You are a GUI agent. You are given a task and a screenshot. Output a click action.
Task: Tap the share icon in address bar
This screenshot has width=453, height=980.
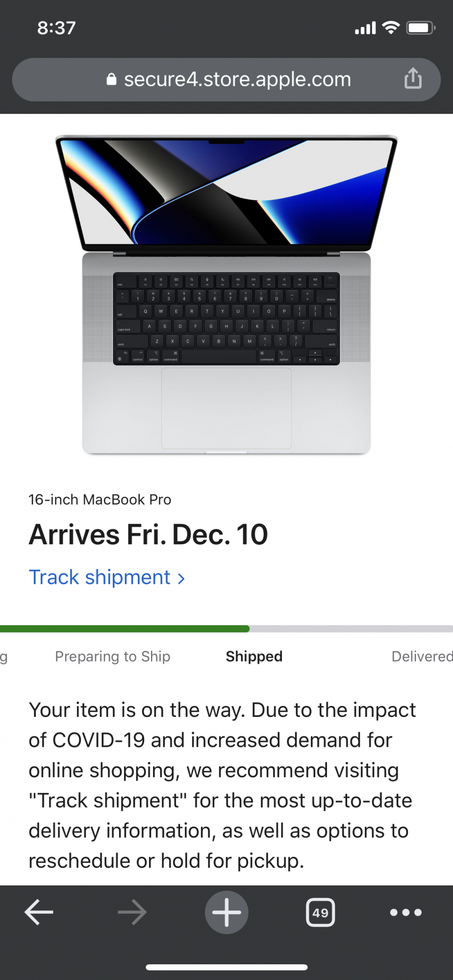(413, 78)
